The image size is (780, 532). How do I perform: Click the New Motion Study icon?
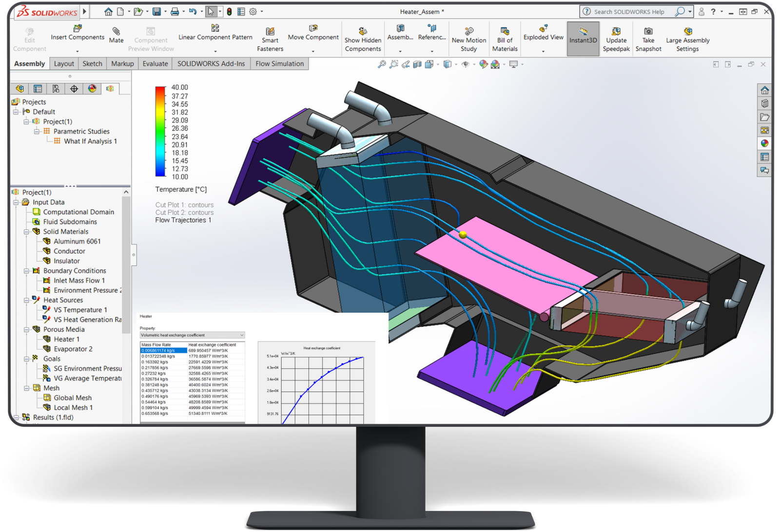coord(468,32)
